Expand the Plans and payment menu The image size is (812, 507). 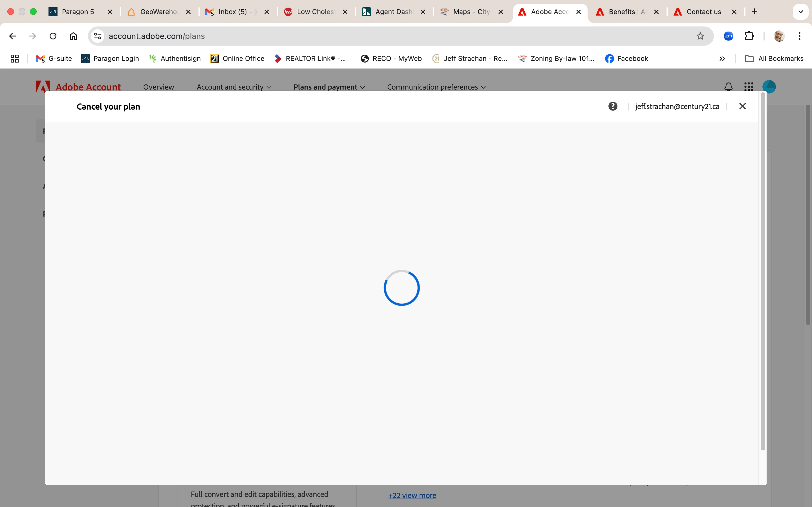(329, 87)
